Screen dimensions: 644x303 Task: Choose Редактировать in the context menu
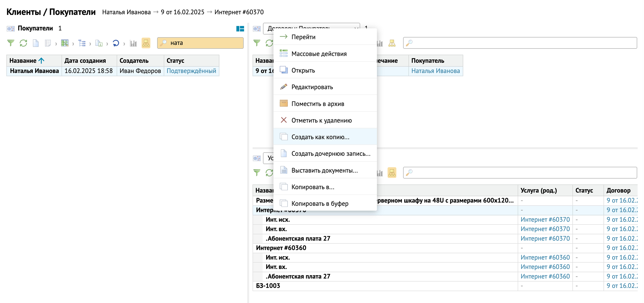[325, 87]
